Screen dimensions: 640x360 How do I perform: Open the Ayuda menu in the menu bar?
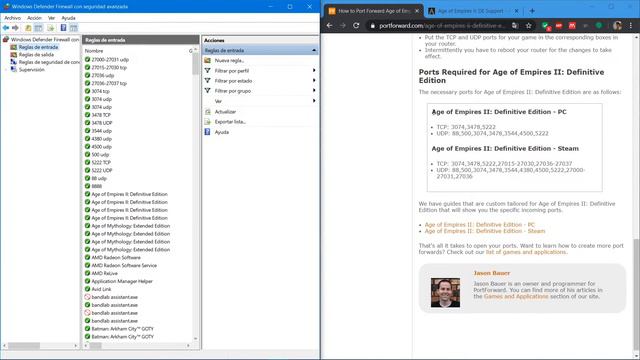[x=68, y=18]
